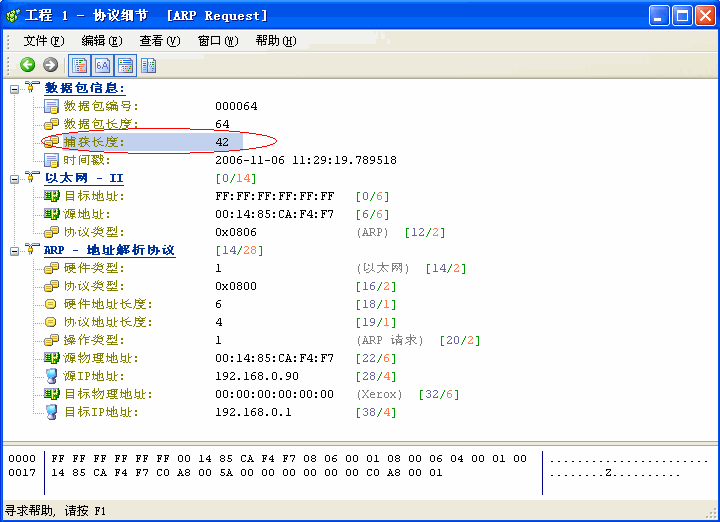720x522 pixels.
Task: Click the icon beside 硬件地址长度
Action: (x=51, y=304)
